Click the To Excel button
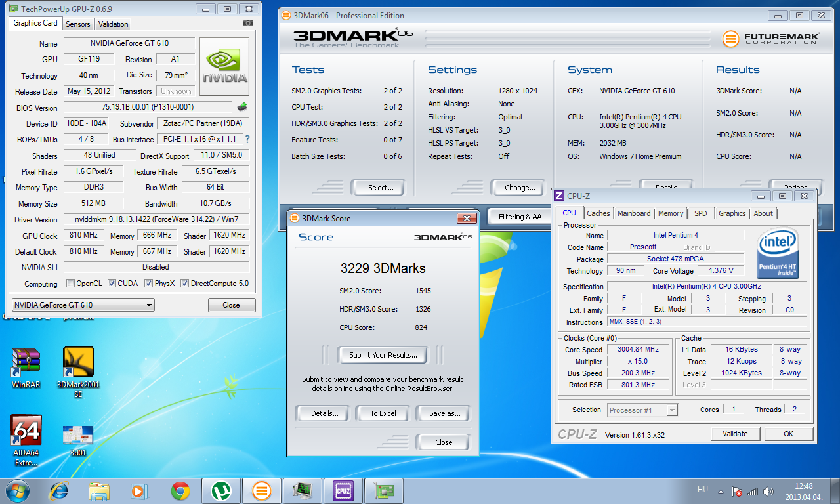Viewport: 840px width, 504px height. click(383, 413)
